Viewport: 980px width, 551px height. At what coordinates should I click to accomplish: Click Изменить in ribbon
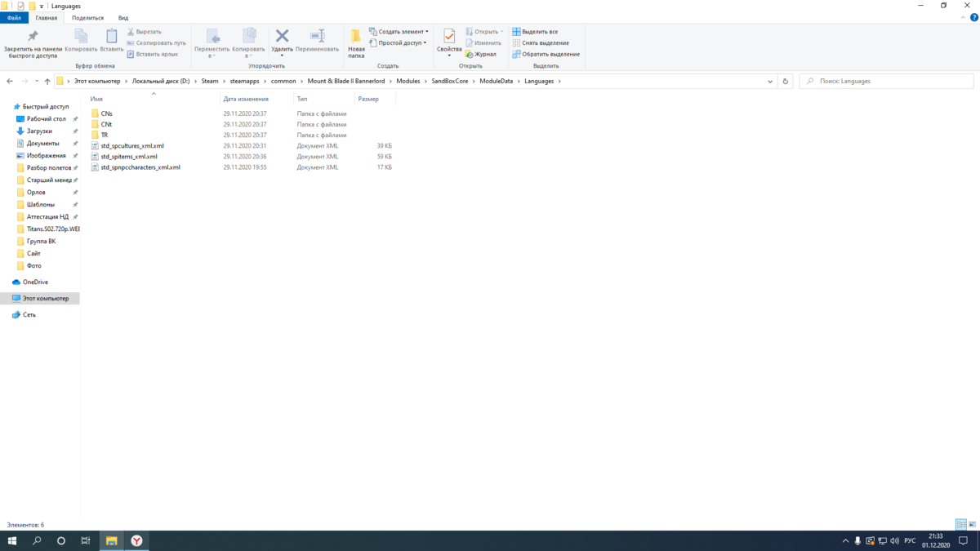coord(483,42)
